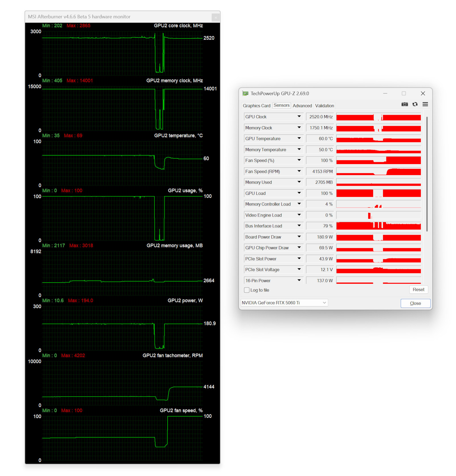Expand the Board Power Draw dropdown
The height and width of the screenshot is (476, 456).
[299, 237]
